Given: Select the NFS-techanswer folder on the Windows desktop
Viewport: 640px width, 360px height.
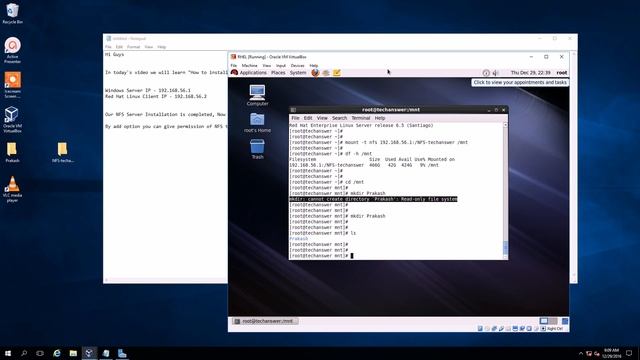Looking at the screenshot, I should coord(62,152).
